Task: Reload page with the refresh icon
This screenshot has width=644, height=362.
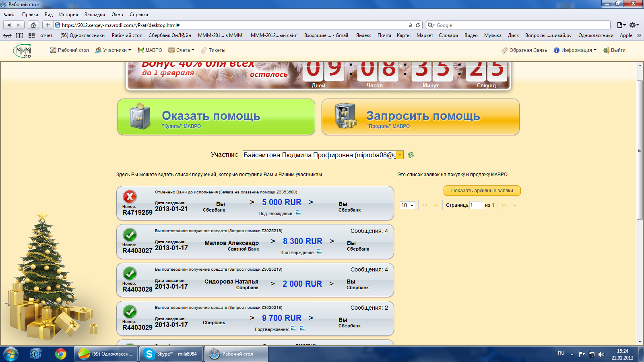Action: point(418,25)
